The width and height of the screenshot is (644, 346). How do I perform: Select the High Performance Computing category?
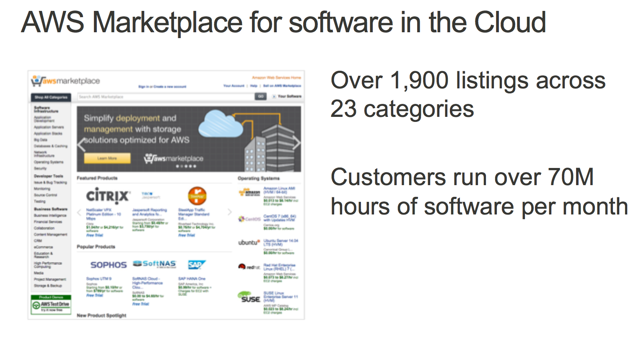click(48, 265)
